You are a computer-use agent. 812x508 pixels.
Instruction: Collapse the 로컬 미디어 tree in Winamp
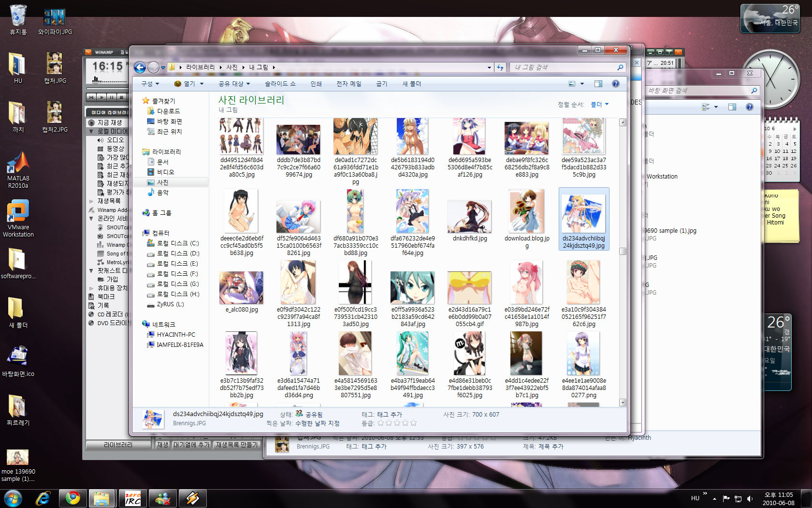click(x=91, y=132)
